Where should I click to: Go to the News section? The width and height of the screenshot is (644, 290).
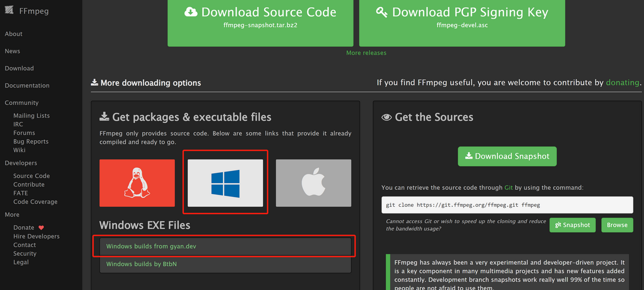[12, 51]
